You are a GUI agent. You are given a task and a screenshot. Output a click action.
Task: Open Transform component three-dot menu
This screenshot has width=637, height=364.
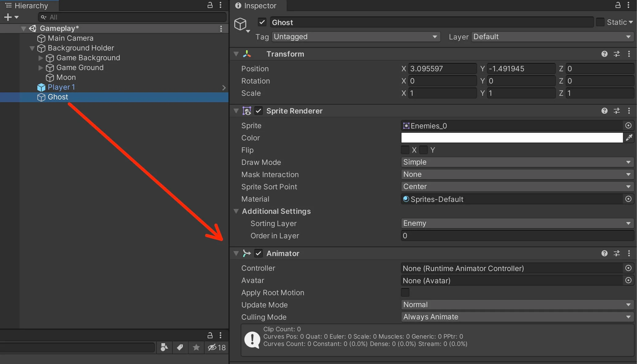pyautogui.click(x=629, y=54)
